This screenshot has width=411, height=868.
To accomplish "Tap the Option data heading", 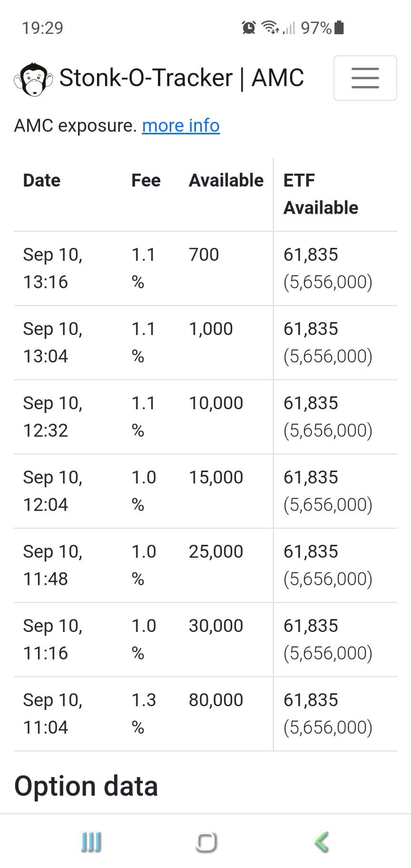I will (x=86, y=786).
